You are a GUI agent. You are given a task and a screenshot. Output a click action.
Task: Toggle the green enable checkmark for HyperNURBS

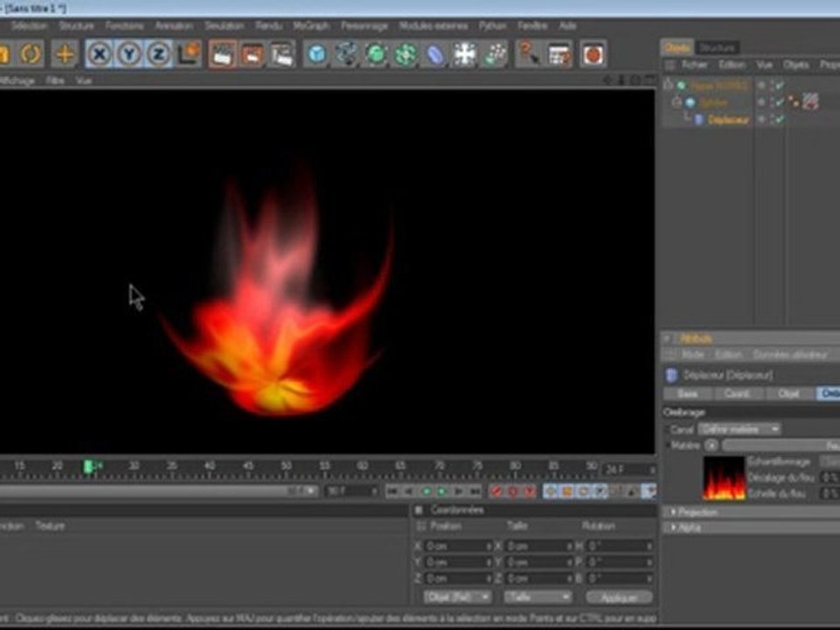click(x=778, y=85)
